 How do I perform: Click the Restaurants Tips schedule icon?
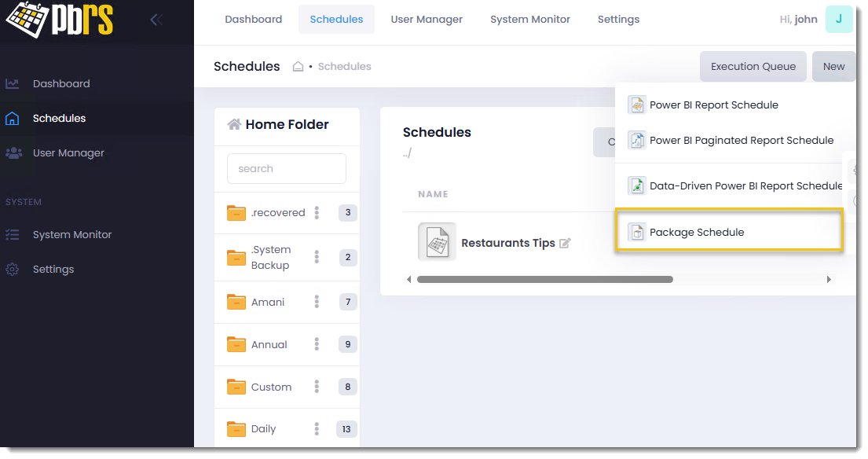pyautogui.click(x=436, y=242)
